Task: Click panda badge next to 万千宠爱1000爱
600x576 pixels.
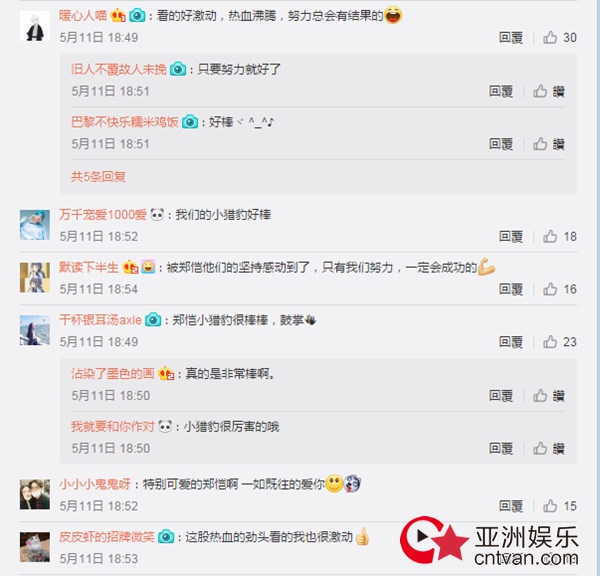Action: [x=157, y=214]
